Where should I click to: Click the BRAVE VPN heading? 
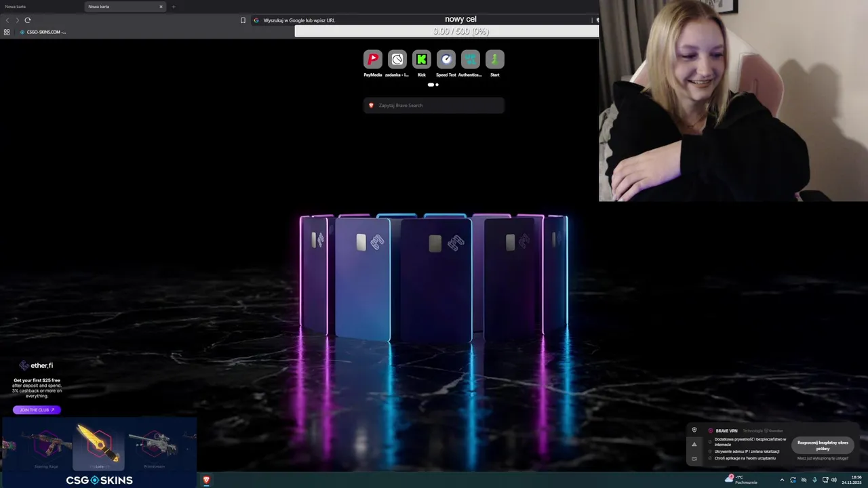click(x=726, y=430)
